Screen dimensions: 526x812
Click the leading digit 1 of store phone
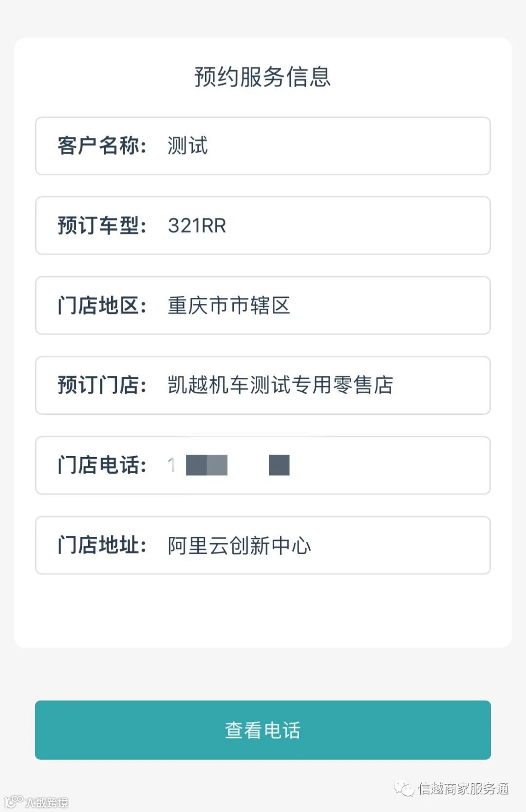(x=171, y=465)
